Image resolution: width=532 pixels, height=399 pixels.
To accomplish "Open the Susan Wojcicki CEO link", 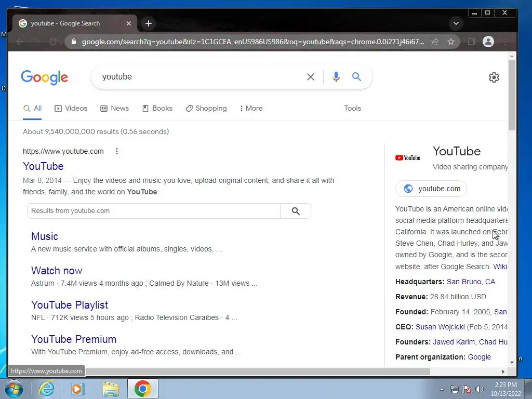I will click(x=440, y=327).
